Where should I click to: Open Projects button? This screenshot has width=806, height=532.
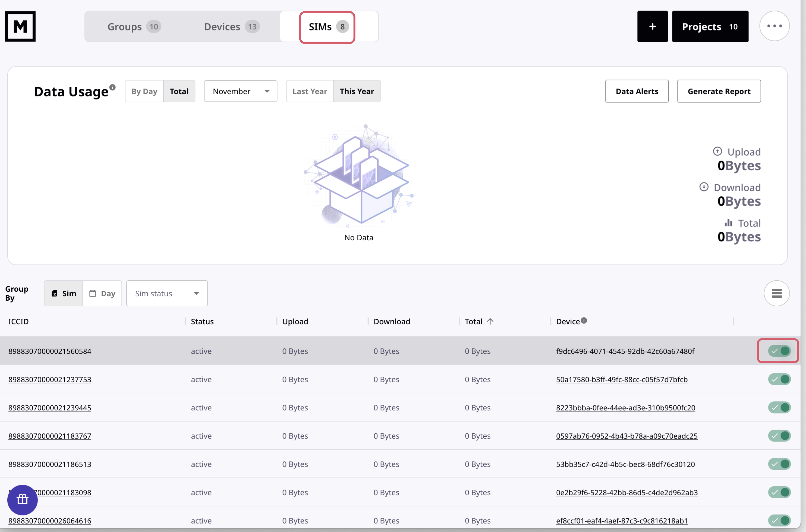point(710,26)
